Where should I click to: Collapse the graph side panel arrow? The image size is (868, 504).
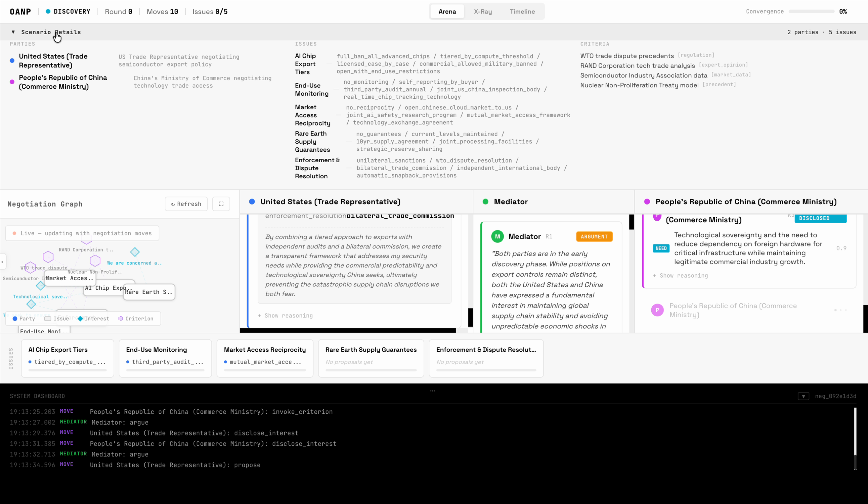[x=2, y=262]
